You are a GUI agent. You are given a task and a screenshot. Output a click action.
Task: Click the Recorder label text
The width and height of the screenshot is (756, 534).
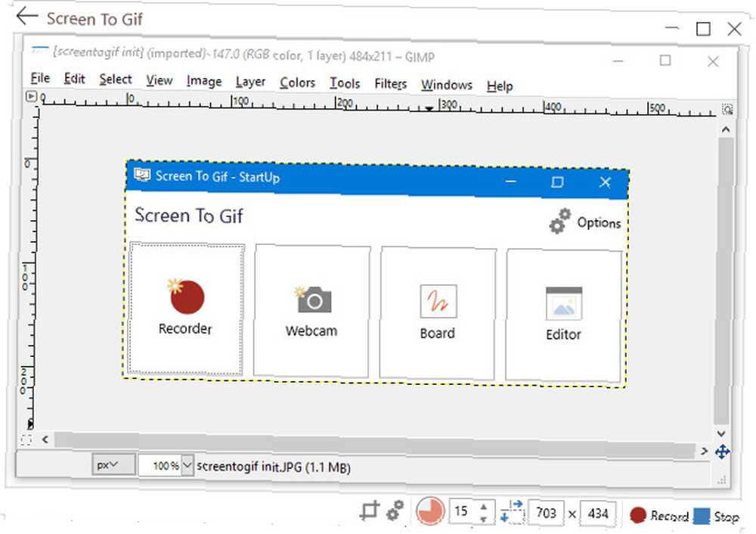pos(185,328)
